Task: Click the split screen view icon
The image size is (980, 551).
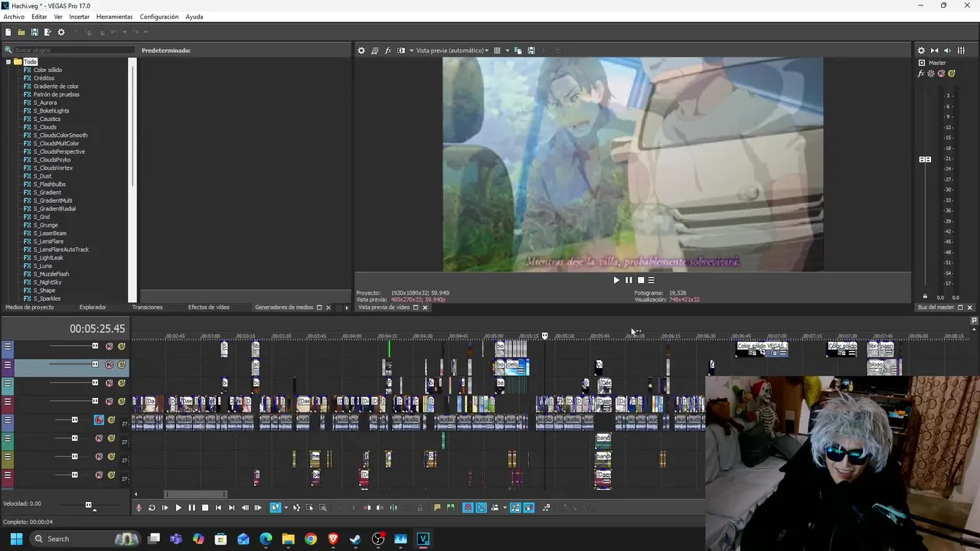Action: pyautogui.click(x=401, y=51)
